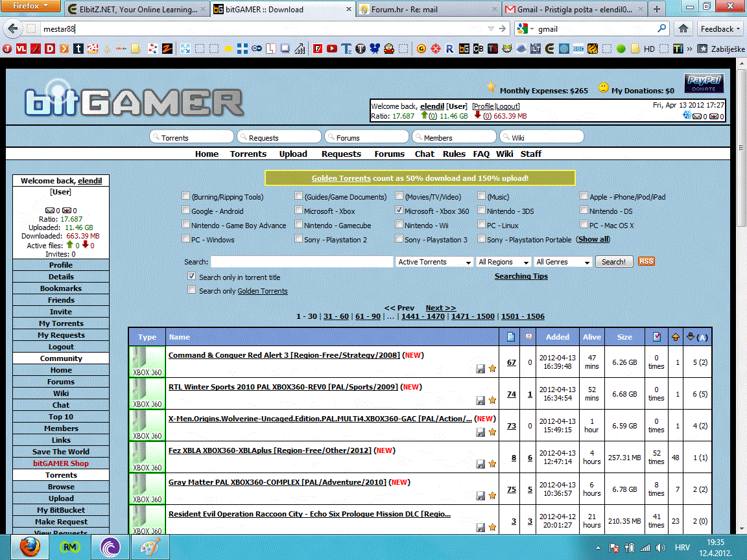Check the Nintendo - Wii category
This screenshot has height=560, width=747.
399,224
